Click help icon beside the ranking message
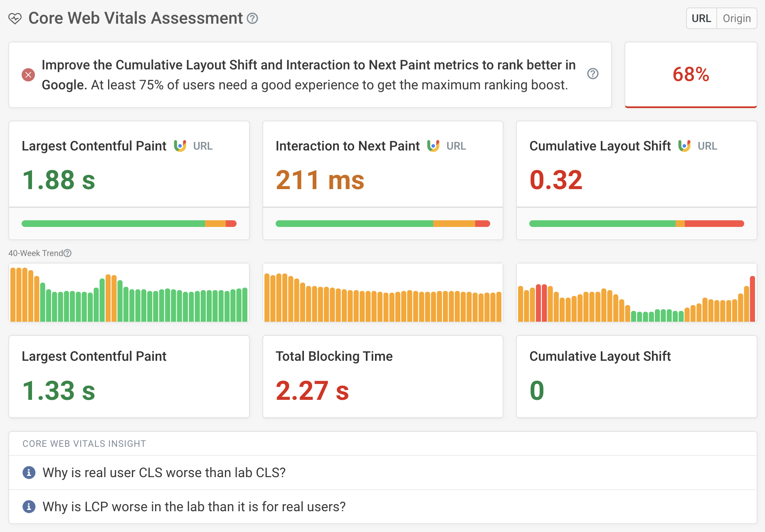This screenshot has height=532, width=765. [x=592, y=74]
